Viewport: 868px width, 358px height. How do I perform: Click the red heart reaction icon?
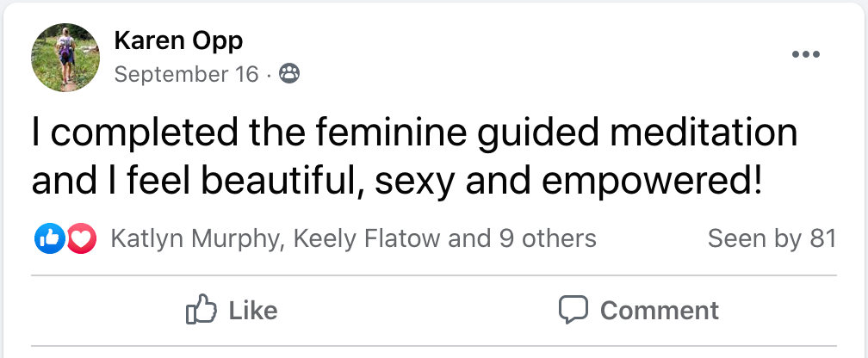coord(80,238)
